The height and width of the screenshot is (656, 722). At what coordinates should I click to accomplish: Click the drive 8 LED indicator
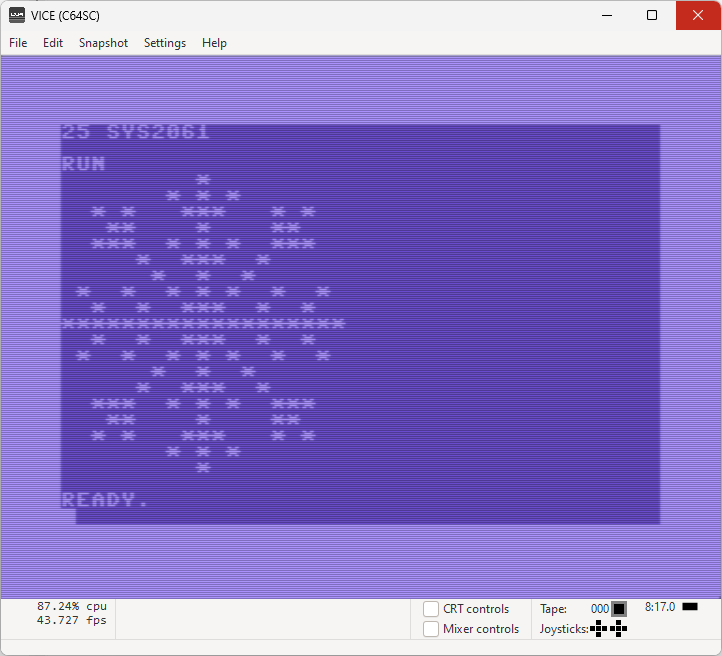(690, 607)
